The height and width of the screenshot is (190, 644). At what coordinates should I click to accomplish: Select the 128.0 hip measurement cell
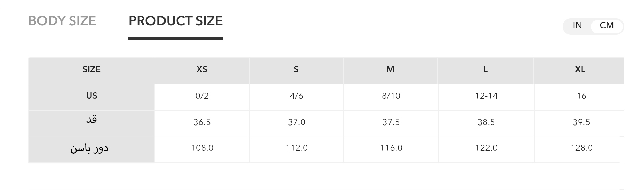tap(581, 148)
